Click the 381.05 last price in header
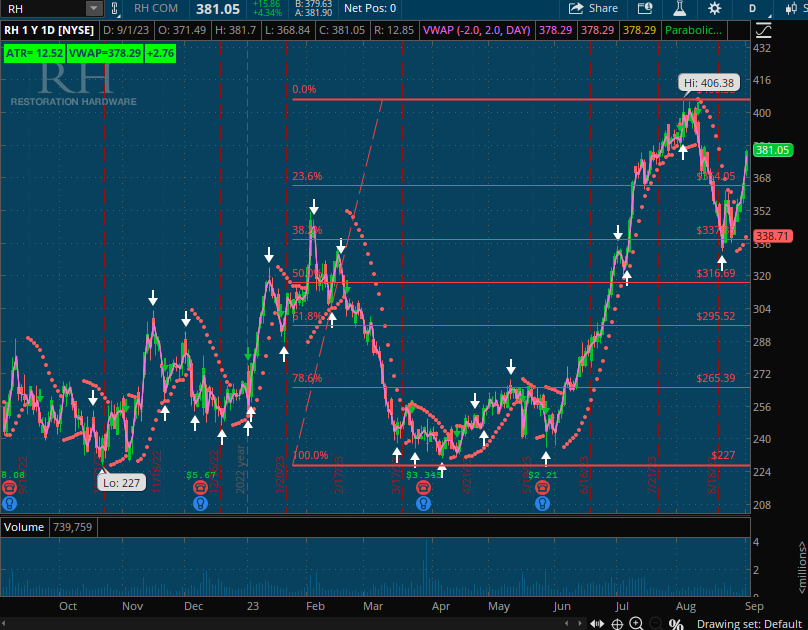This screenshot has height=630, width=808. coord(217,9)
